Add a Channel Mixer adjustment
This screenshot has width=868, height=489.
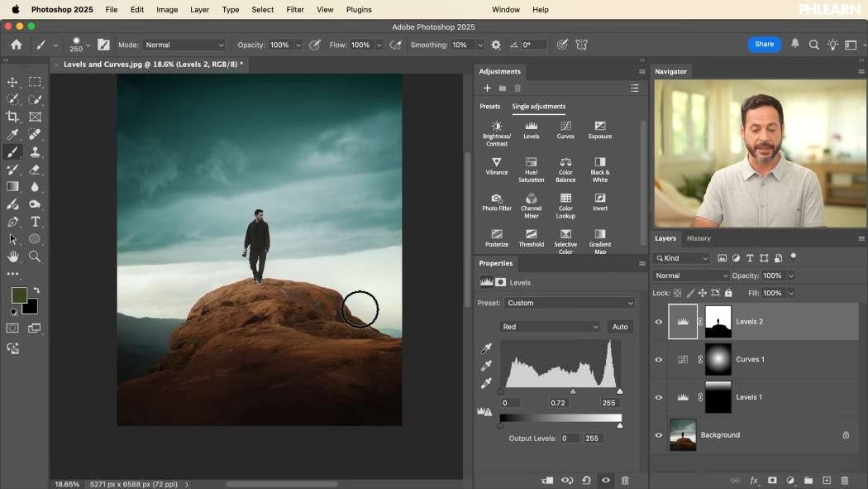[531, 205]
